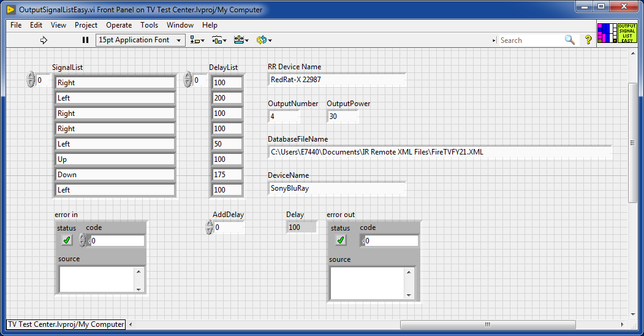
Task: Click the DelayList label
Action: pos(223,67)
